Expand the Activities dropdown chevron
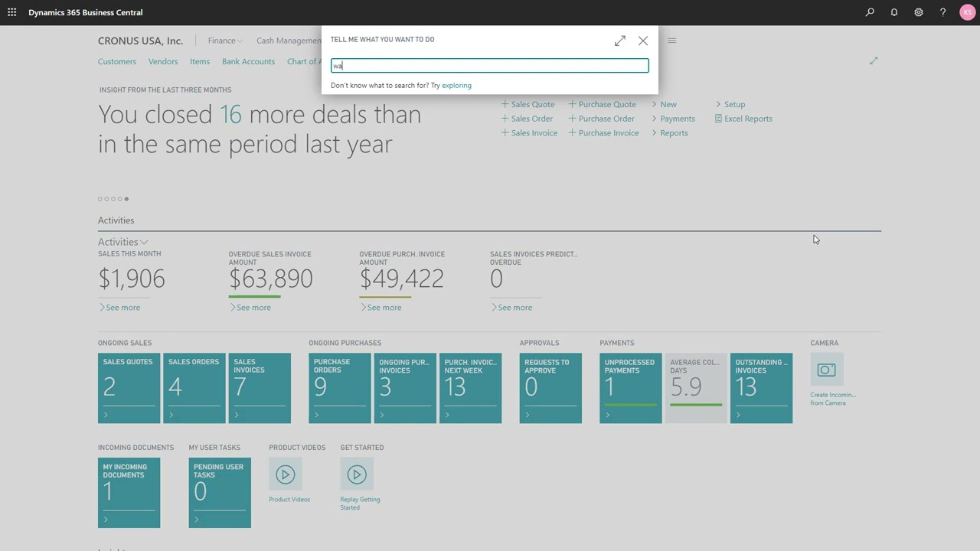Viewport: 980px width, 551px height. coord(144,242)
